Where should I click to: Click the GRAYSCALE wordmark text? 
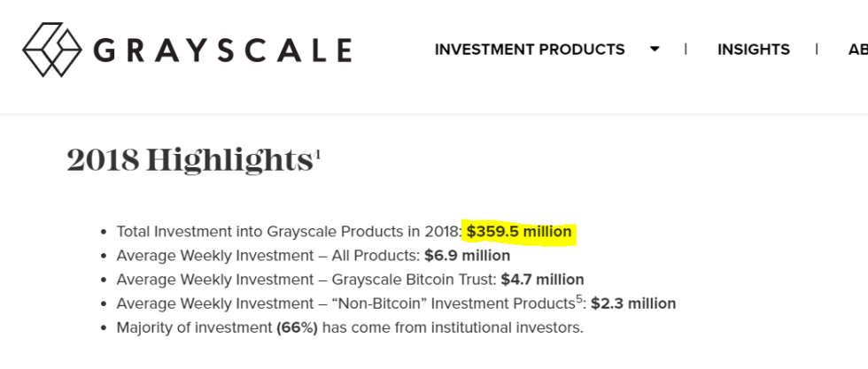click(222, 50)
